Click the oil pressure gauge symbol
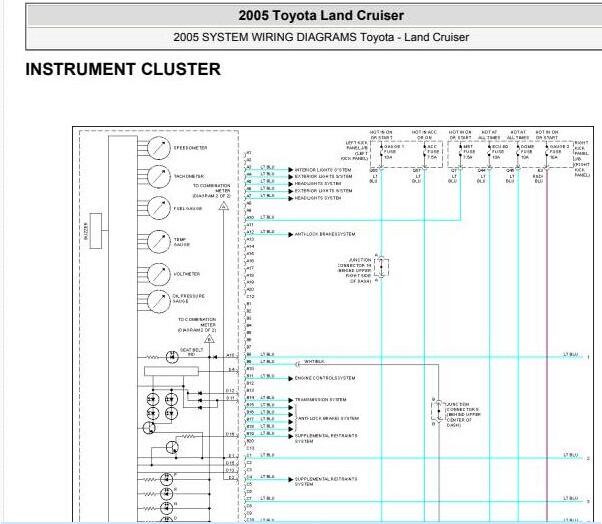This screenshot has width=602, height=524. coord(159,301)
